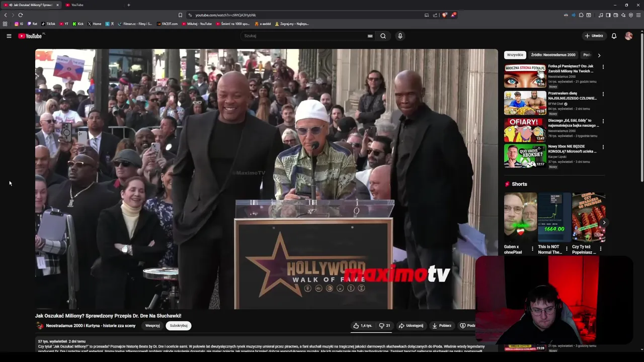
Task: Open the YouTube guide hamburger menu
Action: [x=9, y=36]
